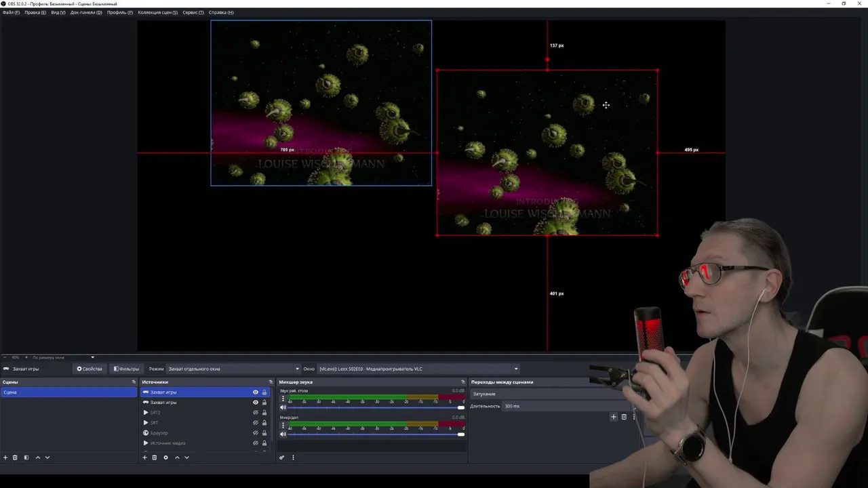Toggle lock on second Захват игры source
Image resolution: width=868 pixels, height=488 pixels.
point(264,403)
